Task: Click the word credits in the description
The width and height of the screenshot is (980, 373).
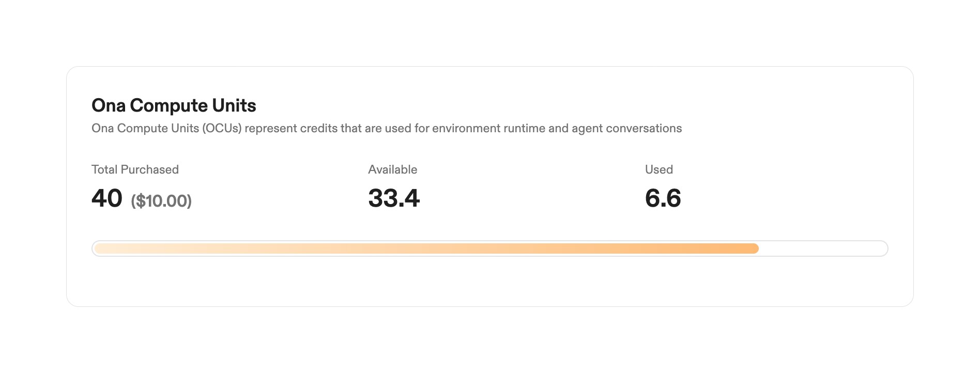Action: pyautogui.click(x=318, y=129)
